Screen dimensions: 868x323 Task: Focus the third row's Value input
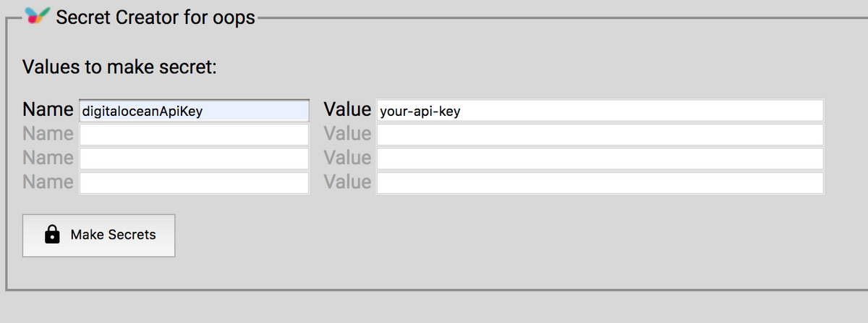600,159
